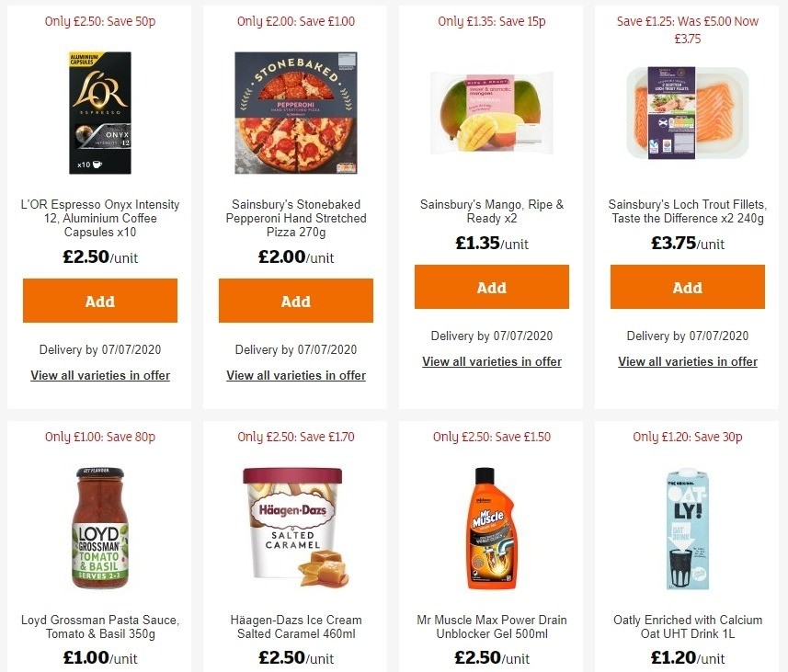Viewport: 788px width, 672px height.
Task: Open the Stonebaked Pepperoni Pizza product image
Action: coord(295,112)
